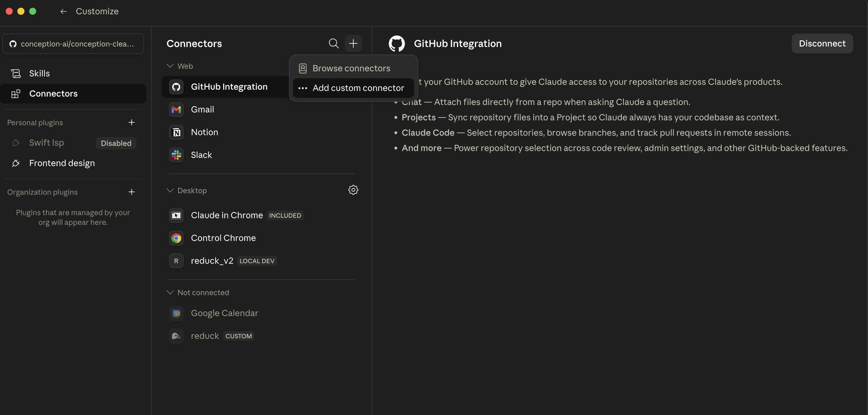
Task: Click the GitHub Integration detail title
Action: (x=457, y=43)
